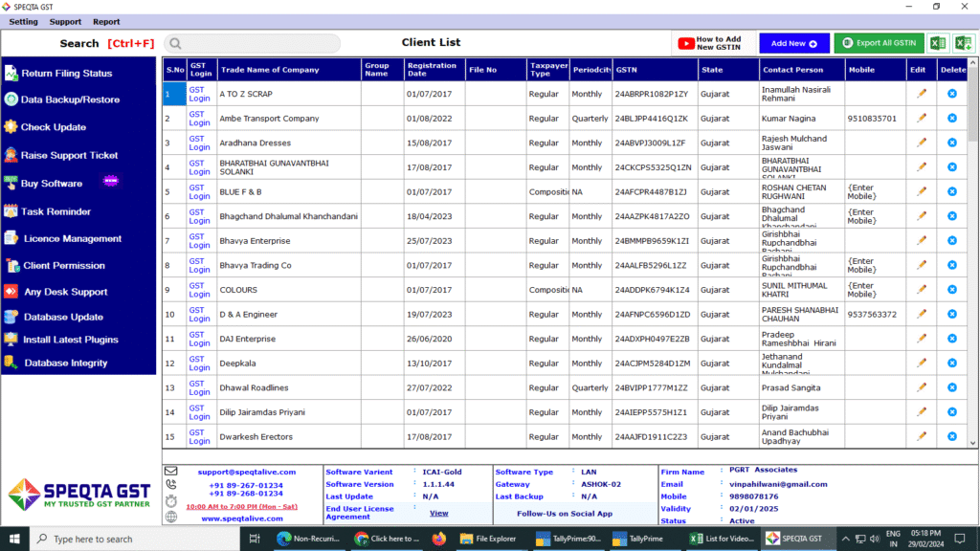The image size is (980, 551).
Task: Click the Excel import icon with plus
Action: 963,43
